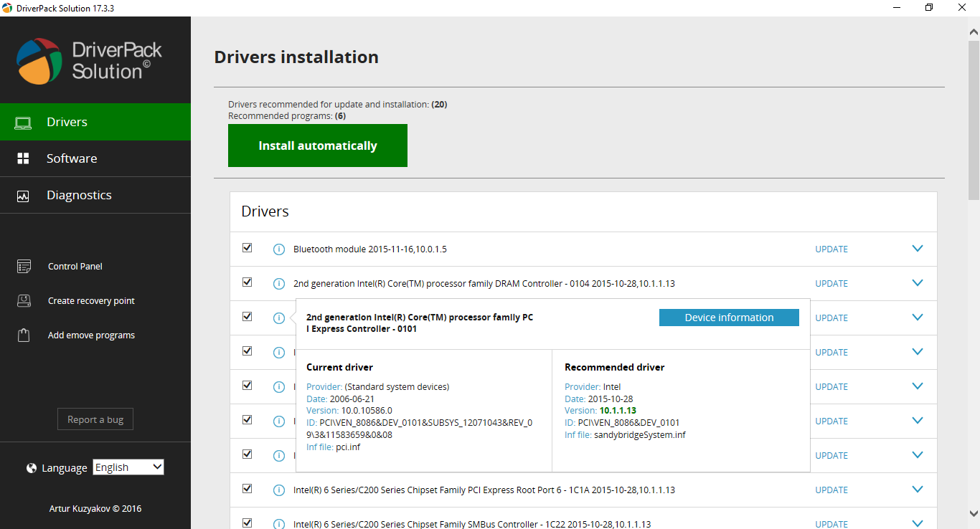Toggle the SMBus Controller - 1C22 checkbox

[x=248, y=523]
